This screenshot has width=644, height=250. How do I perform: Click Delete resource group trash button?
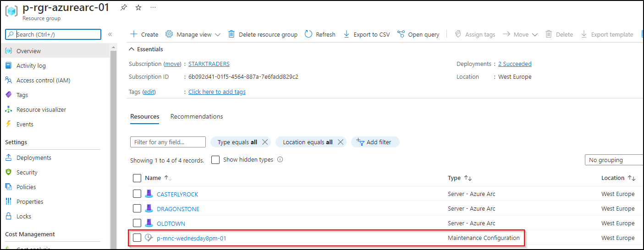(263, 34)
